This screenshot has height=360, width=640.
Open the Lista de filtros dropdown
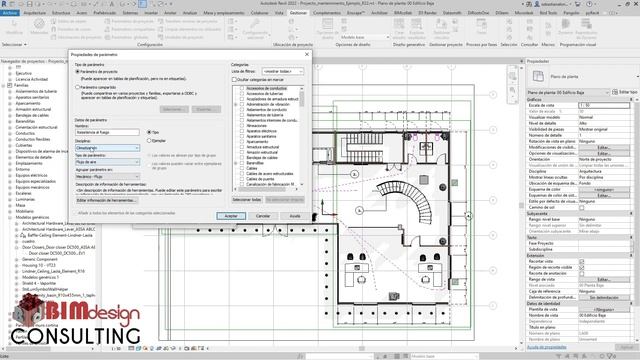[282, 71]
